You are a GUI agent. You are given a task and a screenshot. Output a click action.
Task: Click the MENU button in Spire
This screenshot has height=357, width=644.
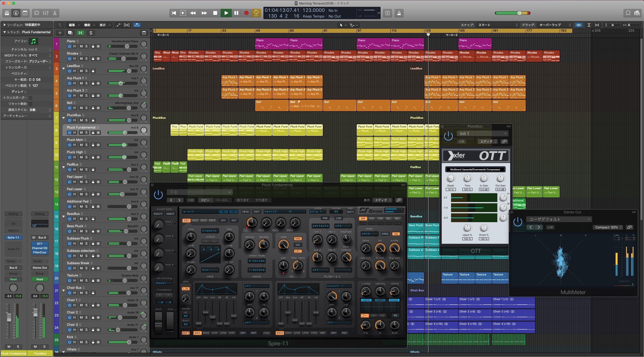tap(245, 212)
